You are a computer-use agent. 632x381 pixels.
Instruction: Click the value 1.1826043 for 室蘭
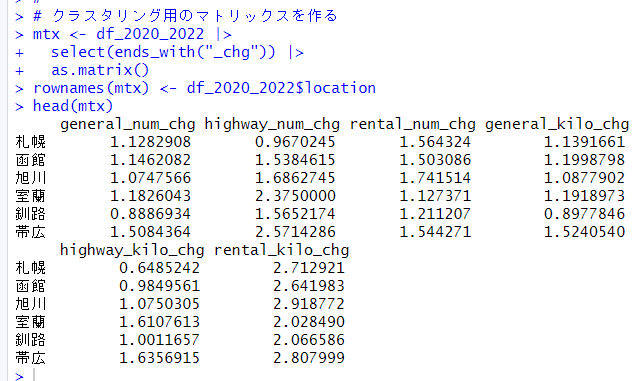(x=150, y=196)
